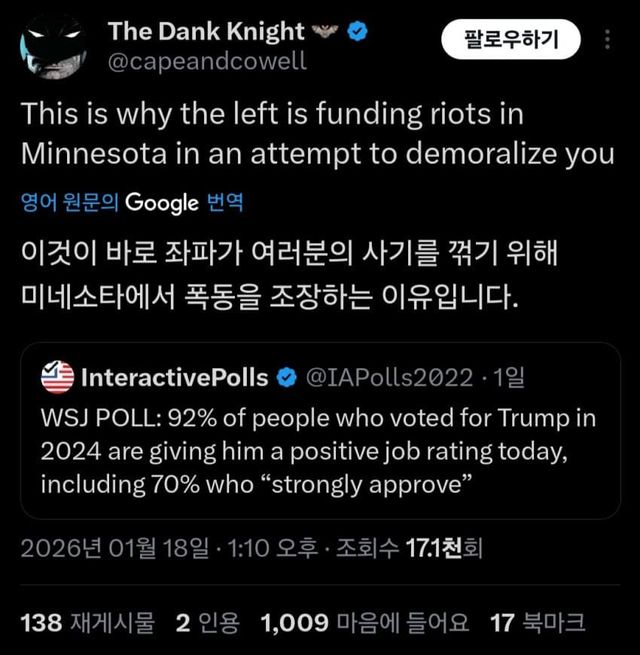Click the bat emoji next to the display name
Viewport: 640px width, 655px height.
tap(325, 32)
